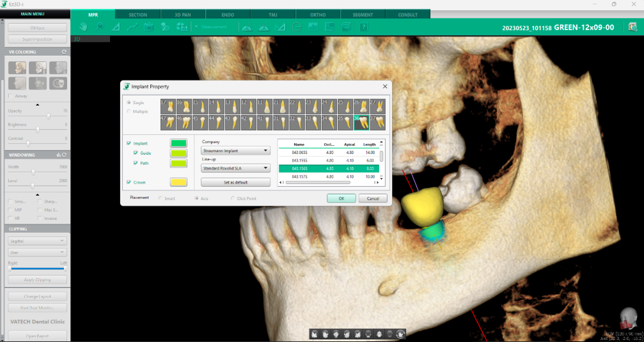The width and height of the screenshot is (644, 342).
Task: Open the Sagittal clipping dropdown
Action: 37,241
